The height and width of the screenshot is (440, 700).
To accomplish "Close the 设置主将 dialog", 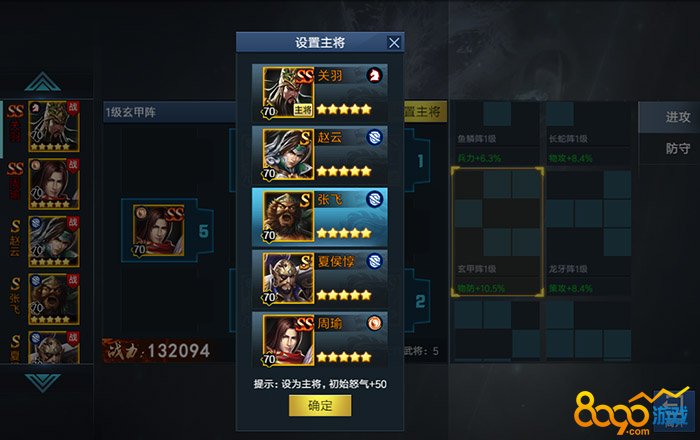I will 394,43.
